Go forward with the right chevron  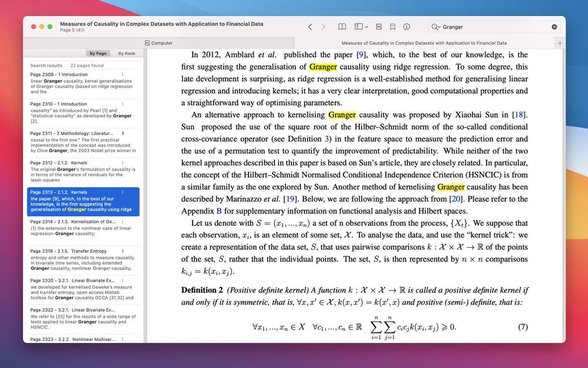click(323, 27)
